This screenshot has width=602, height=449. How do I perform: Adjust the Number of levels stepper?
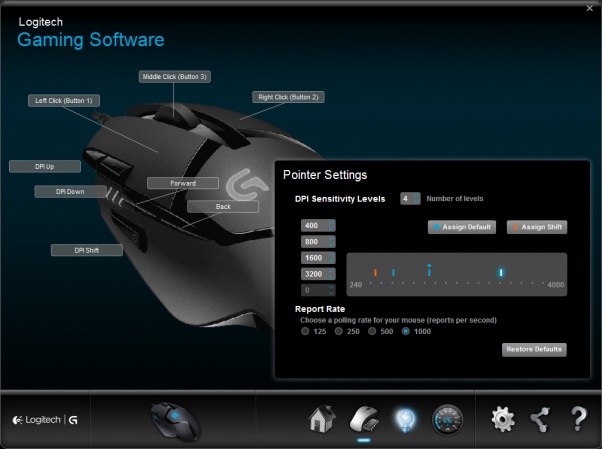click(410, 199)
